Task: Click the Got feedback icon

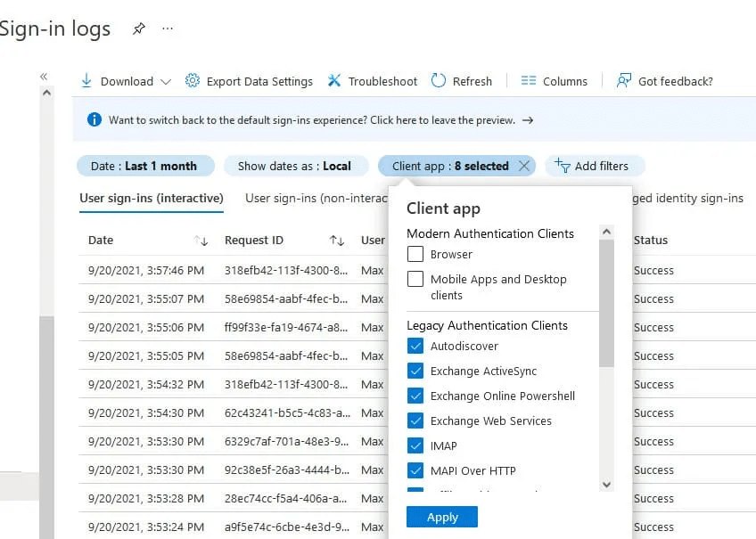Action: 624,81
